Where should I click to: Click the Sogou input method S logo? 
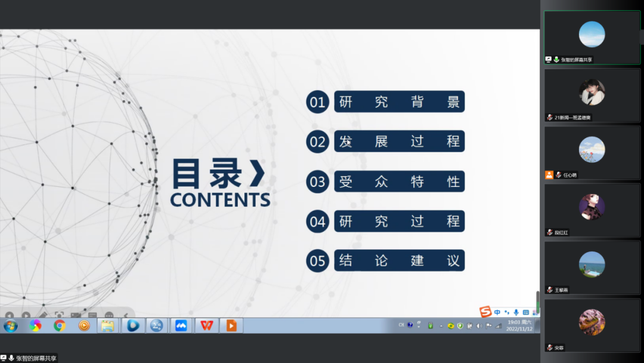486,312
